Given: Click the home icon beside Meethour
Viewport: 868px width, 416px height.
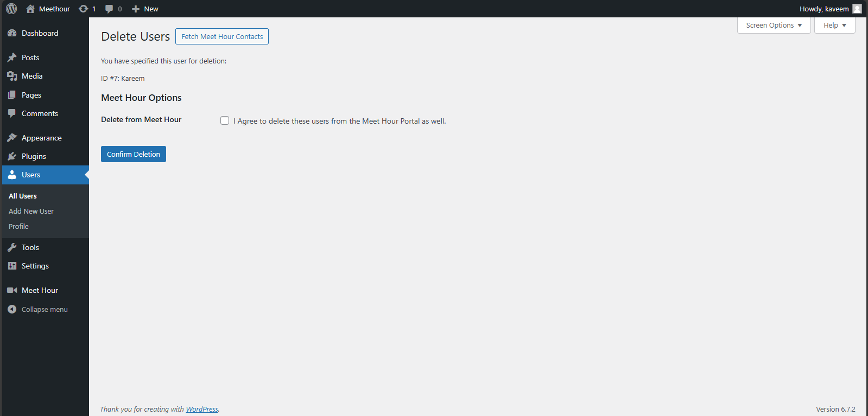Looking at the screenshot, I should click(x=30, y=9).
